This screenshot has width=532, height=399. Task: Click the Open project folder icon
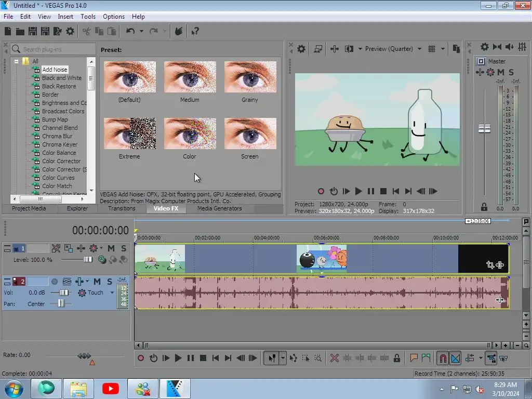click(x=20, y=32)
